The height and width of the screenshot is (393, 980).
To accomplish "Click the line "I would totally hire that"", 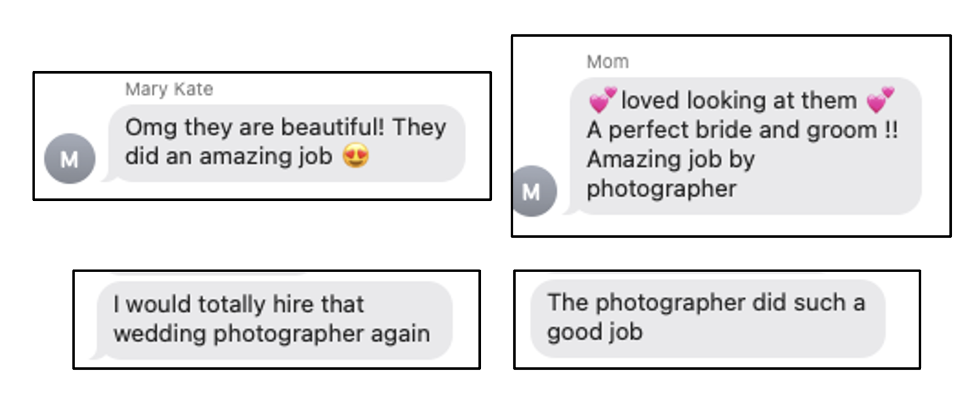I will click(238, 304).
